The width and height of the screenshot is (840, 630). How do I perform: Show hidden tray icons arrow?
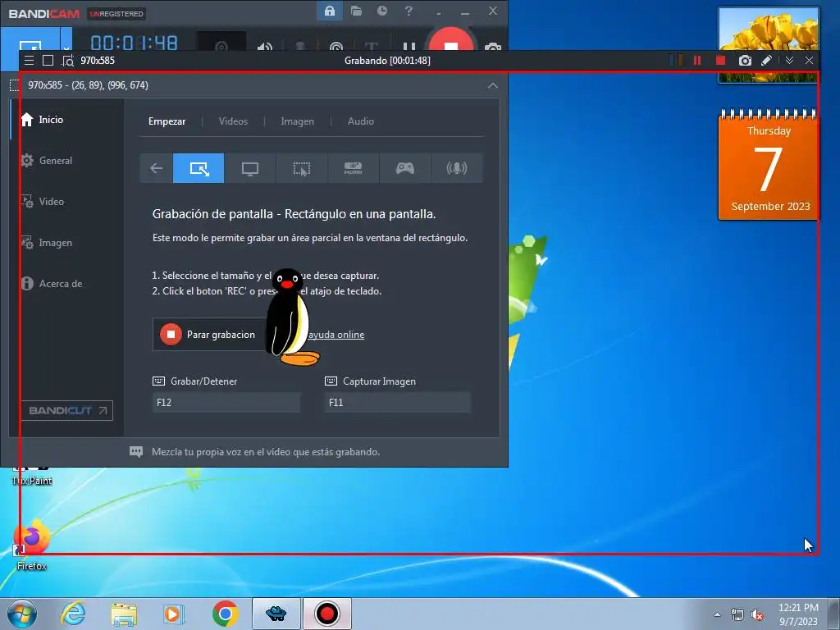pos(717,614)
